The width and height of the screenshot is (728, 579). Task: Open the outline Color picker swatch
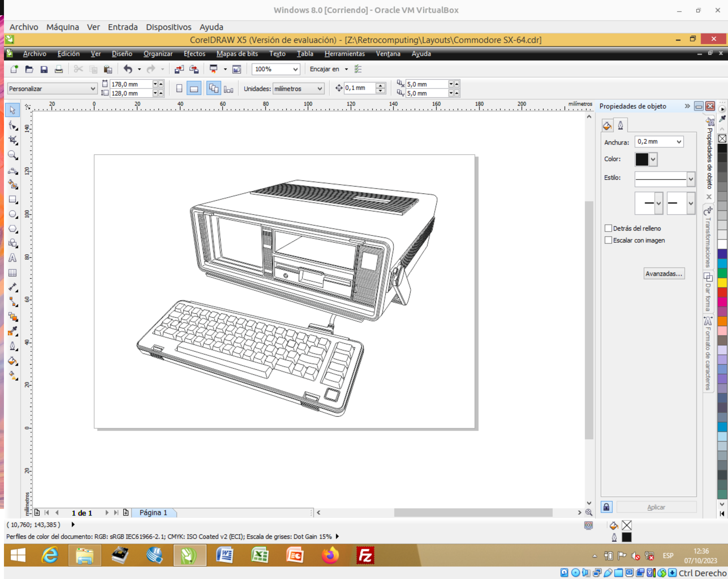[x=646, y=159]
